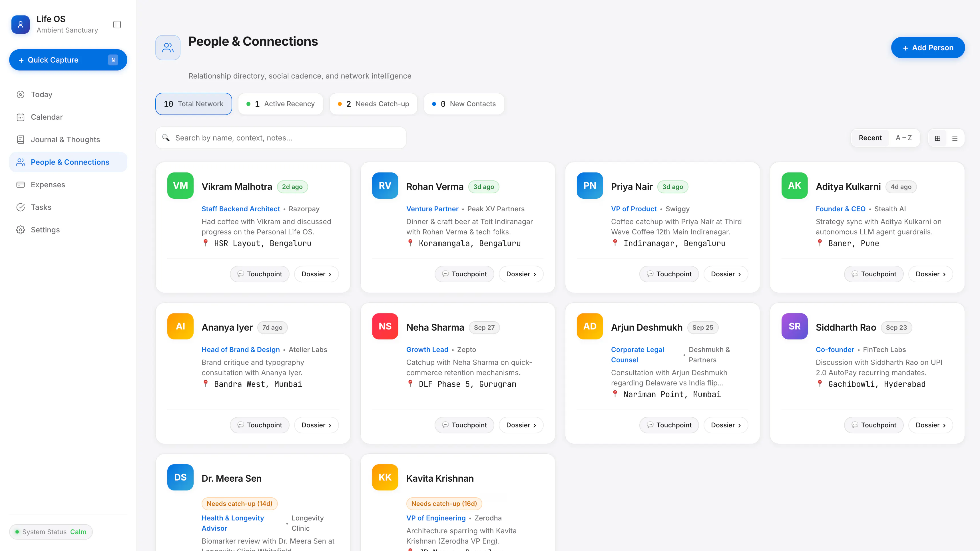Log a Touchpoint for Vikram Malhotra
This screenshot has width=980, height=551.
[260, 274]
